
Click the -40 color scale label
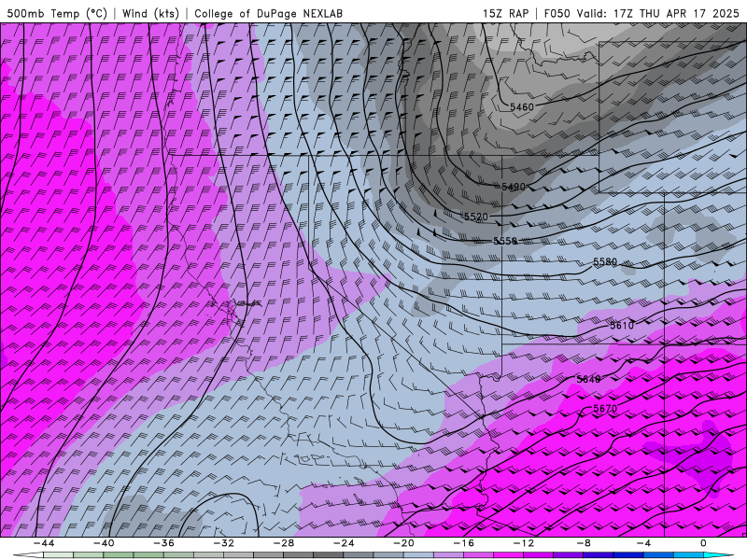[x=104, y=543]
